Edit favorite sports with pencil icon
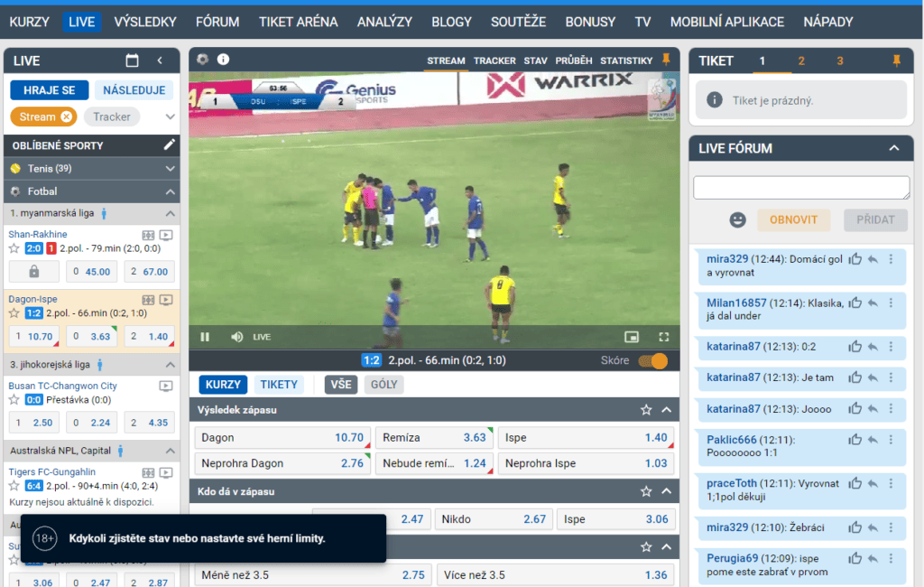Image resolution: width=924 pixels, height=587 pixels. (169, 144)
